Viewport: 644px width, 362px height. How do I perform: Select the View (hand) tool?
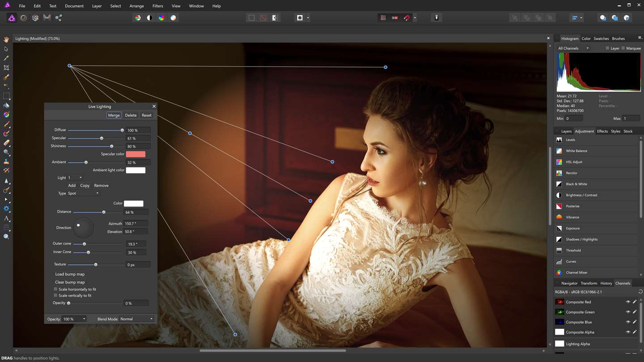click(6, 39)
